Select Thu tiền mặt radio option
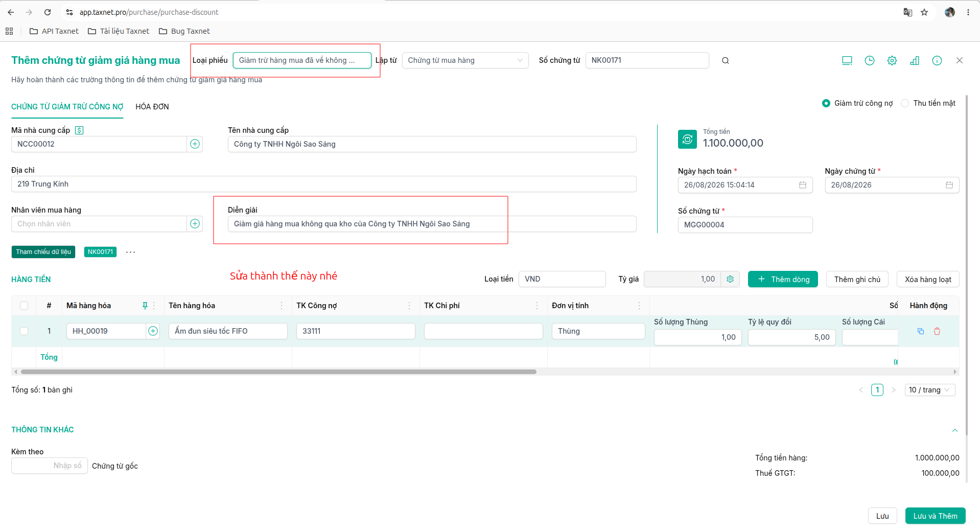Image resolution: width=980 pixels, height=532 pixels. click(x=904, y=103)
